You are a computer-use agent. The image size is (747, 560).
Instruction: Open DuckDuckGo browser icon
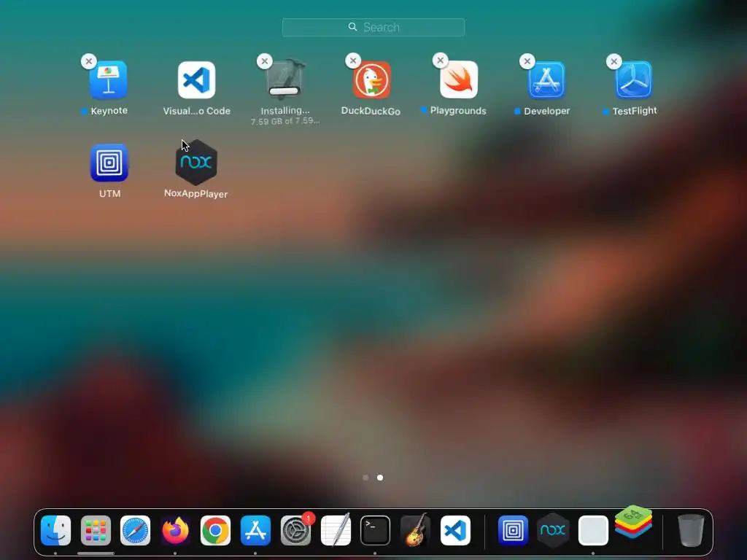tap(371, 80)
